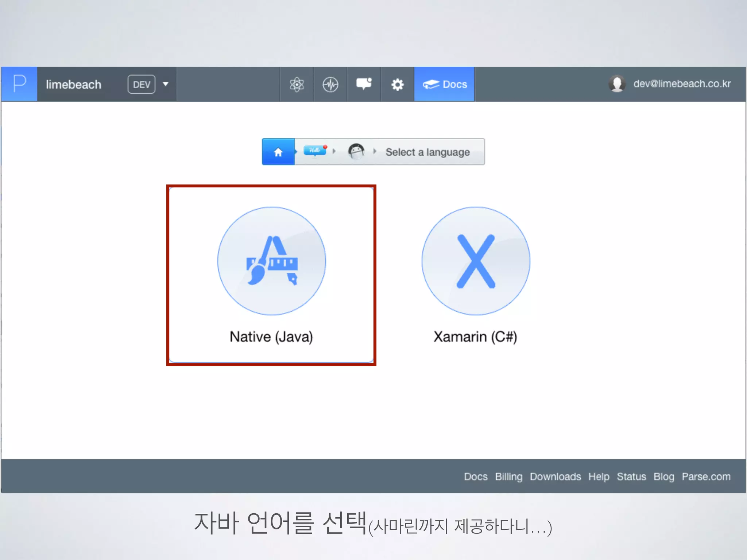Open the footer Docs link
This screenshot has height=560, width=747.
[x=476, y=477]
